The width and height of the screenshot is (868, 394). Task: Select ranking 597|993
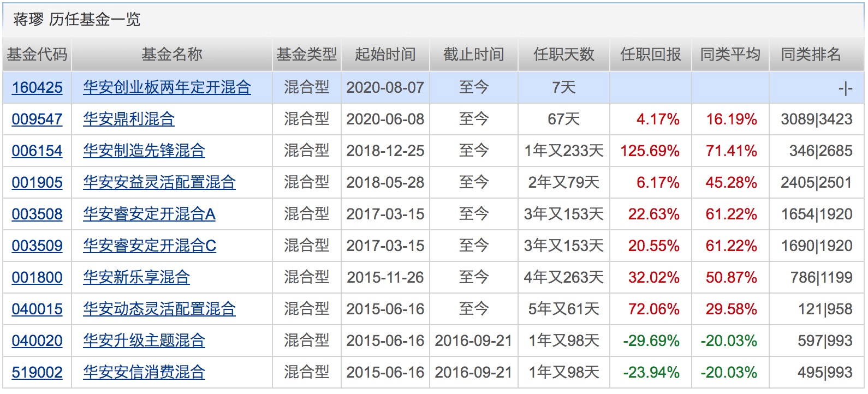click(x=825, y=341)
